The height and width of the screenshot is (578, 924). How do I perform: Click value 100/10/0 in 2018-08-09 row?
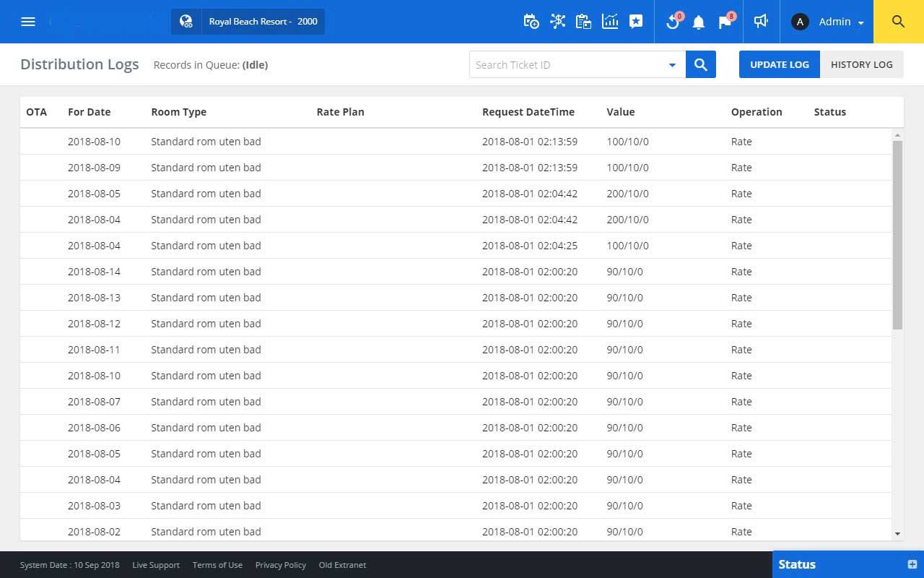pos(628,168)
